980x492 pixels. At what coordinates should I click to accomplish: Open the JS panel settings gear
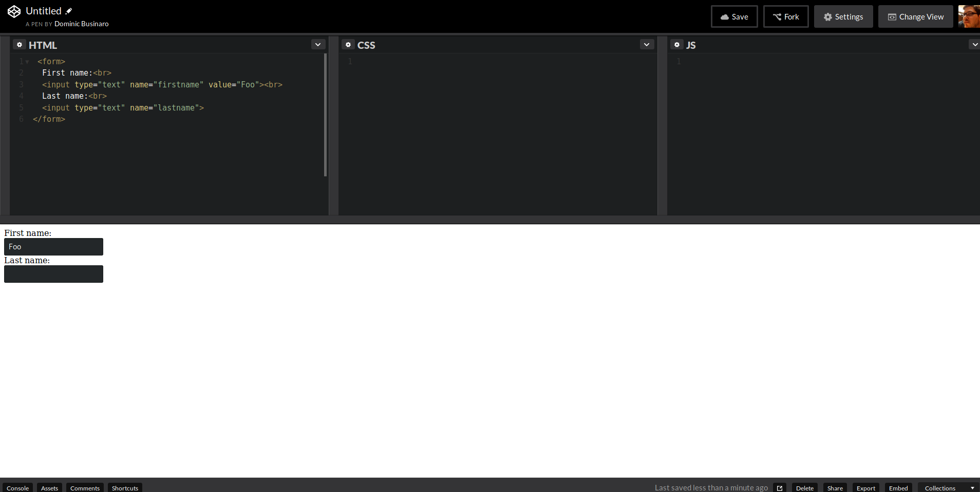pos(677,45)
